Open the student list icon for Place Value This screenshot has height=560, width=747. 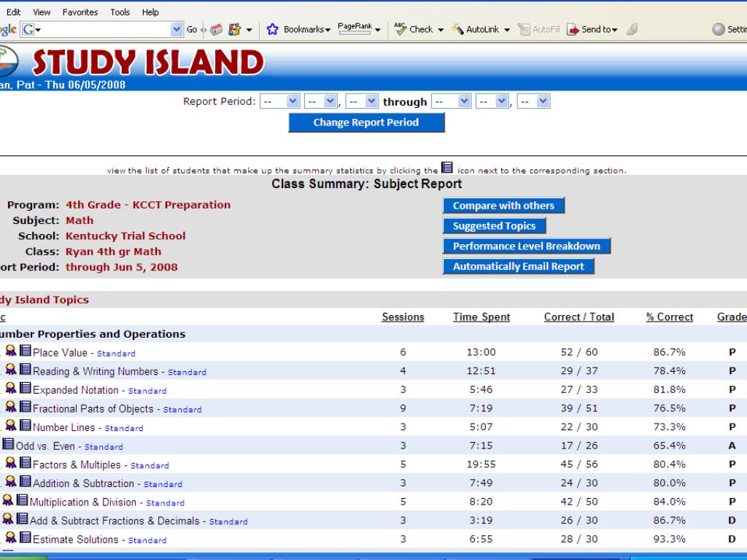pos(26,351)
